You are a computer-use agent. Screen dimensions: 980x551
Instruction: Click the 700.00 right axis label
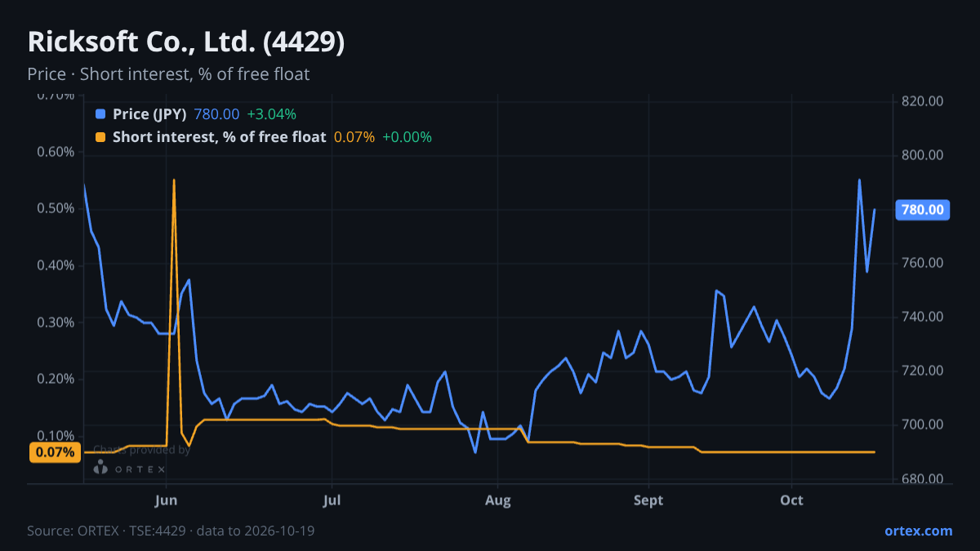(923, 424)
